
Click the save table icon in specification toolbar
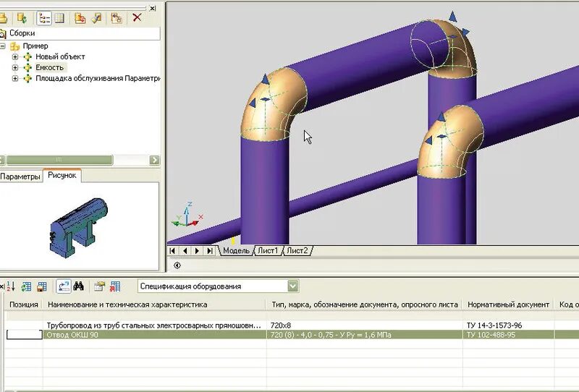[x=42, y=286]
